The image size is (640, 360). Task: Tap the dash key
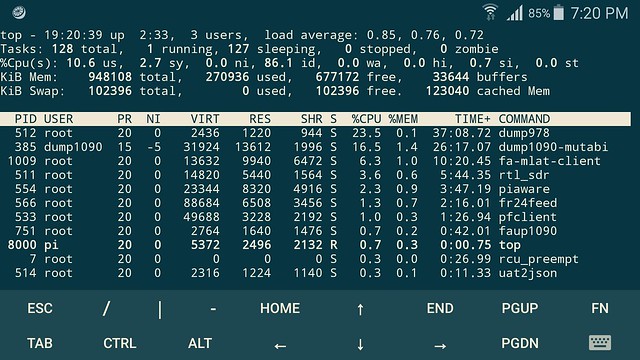pos(213,309)
